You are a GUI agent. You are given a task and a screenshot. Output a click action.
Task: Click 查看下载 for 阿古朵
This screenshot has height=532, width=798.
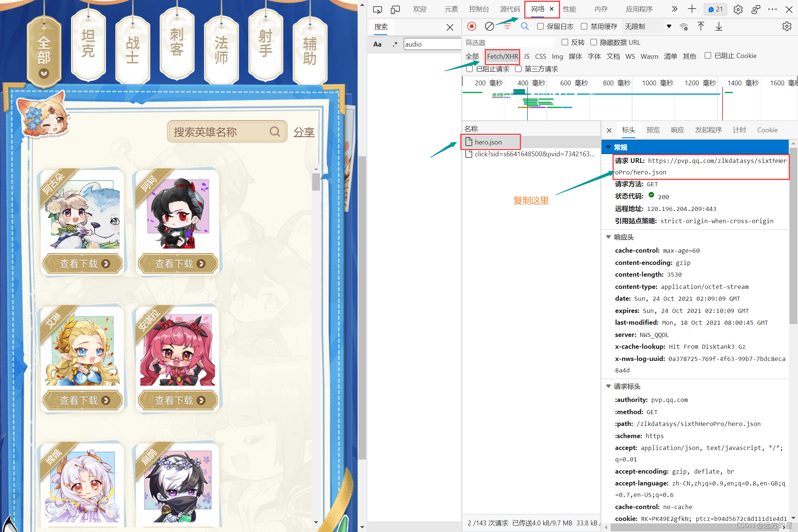coord(83,264)
